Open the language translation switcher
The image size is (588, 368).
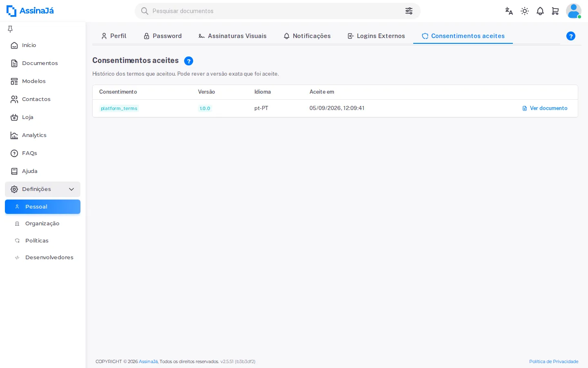pyautogui.click(x=509, y=11)
